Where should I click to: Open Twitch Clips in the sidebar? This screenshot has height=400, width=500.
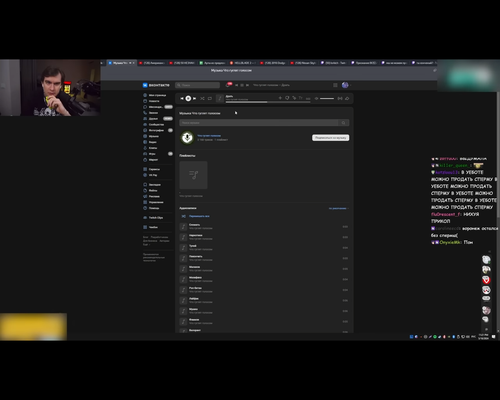tap(153, 218)
